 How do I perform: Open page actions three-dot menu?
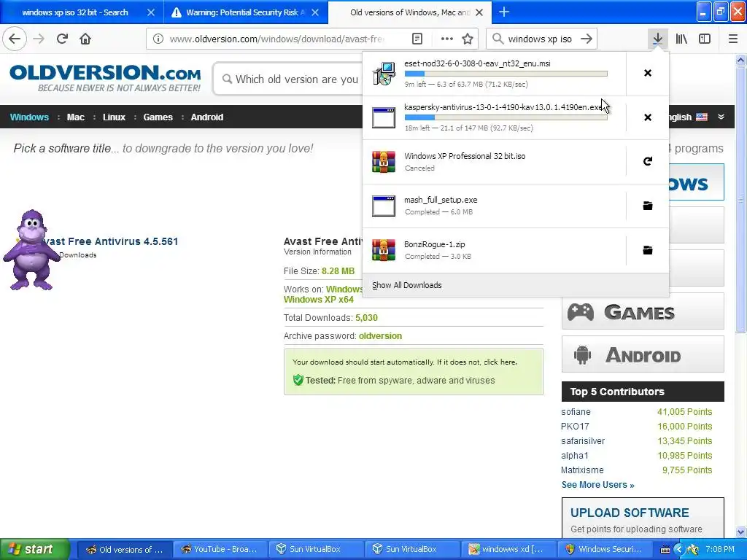coord(446,39)
